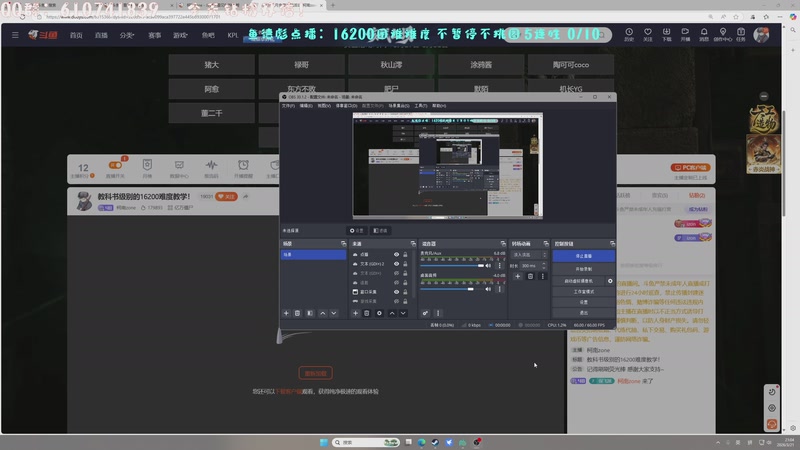
Task: Toggle the live-stream switch on Douyu bar
Action: tap(116, 165)
